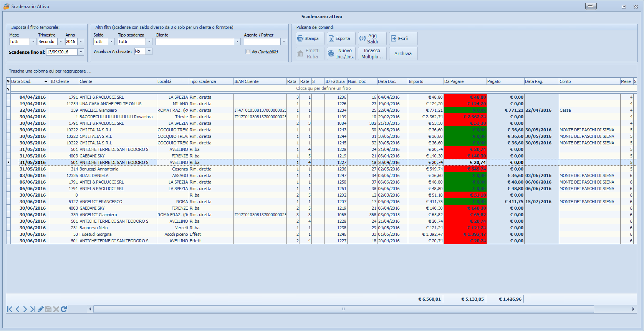644x331 pixels.
Task: Refresh the grid data with the reload icon
Action: tap(64, 309)
